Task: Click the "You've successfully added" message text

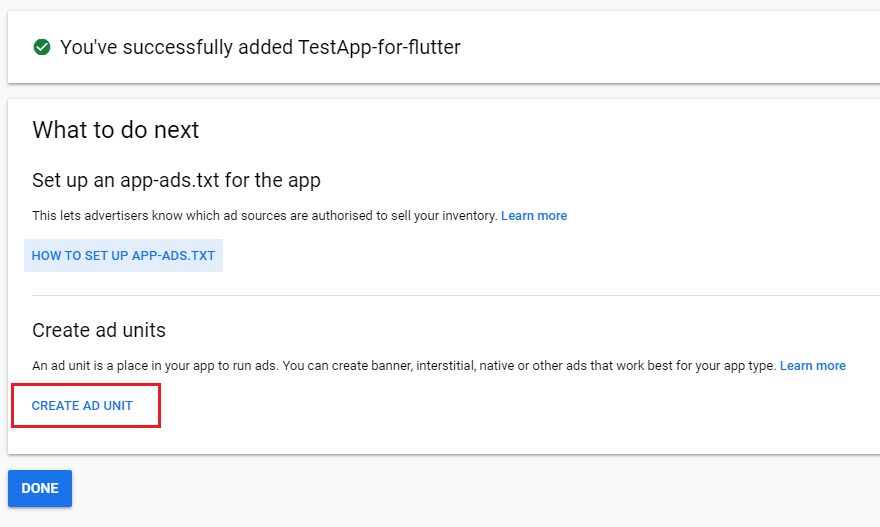Action: tap(176, 47)
